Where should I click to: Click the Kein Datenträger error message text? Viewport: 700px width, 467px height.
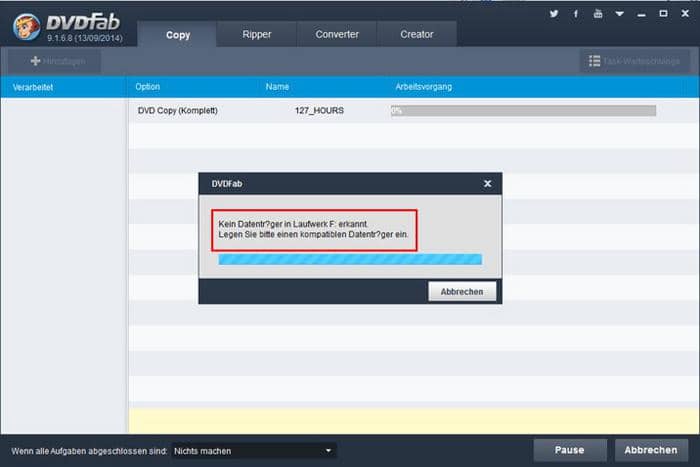(313, 229)
